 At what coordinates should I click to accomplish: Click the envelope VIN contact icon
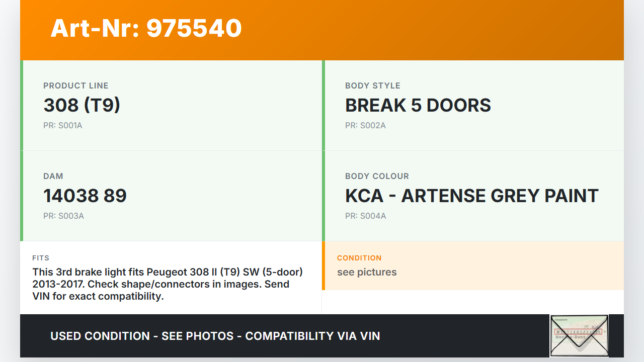point(579,335)
